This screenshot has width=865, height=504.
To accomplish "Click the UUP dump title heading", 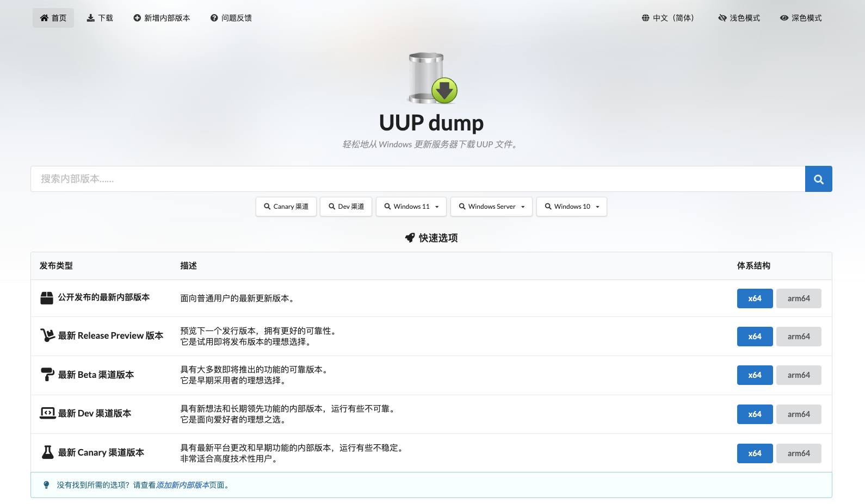I will click(x=431, y=123).
